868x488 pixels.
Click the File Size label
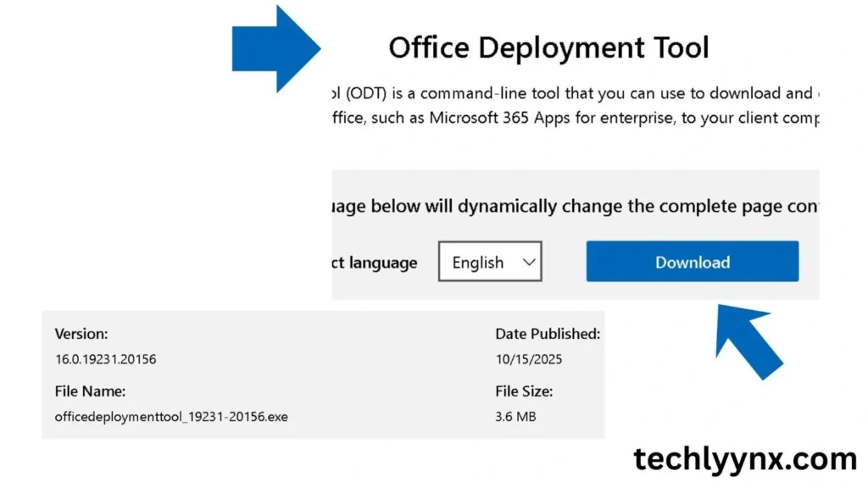point(524,391)
